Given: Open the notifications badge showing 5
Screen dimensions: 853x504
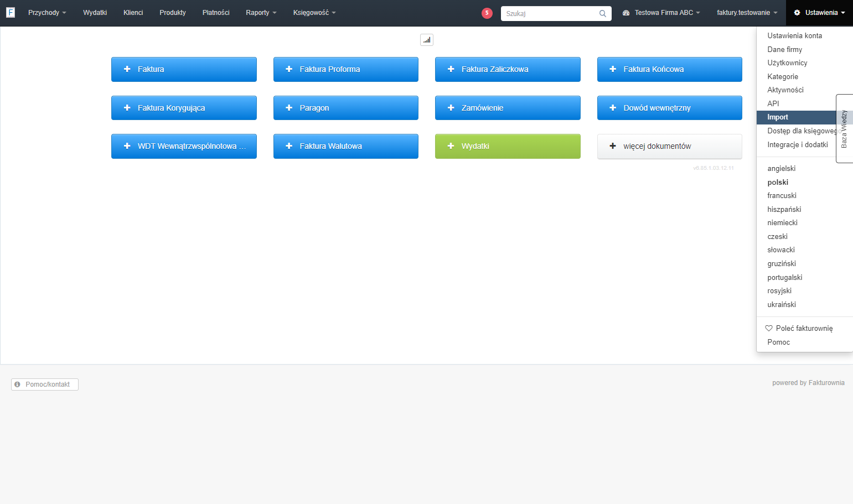Looking at the screenshot, I should point(487,13).
